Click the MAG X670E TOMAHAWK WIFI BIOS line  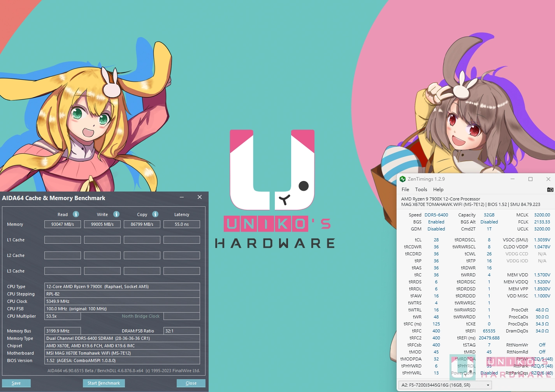(471, 204)
